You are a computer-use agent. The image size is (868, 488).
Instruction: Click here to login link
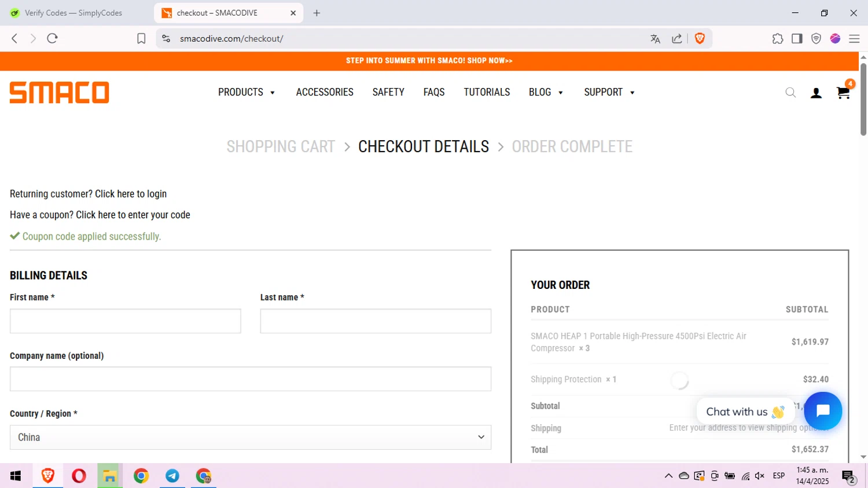click(x=131, y=194)
